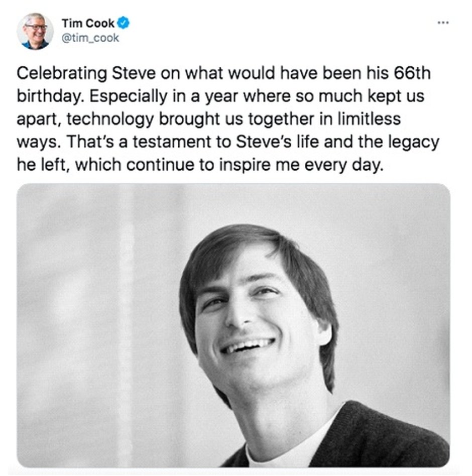Click the final line 'he left, which continue'
This screenshot has width=472, height=476.
click(x=200, y=165)
